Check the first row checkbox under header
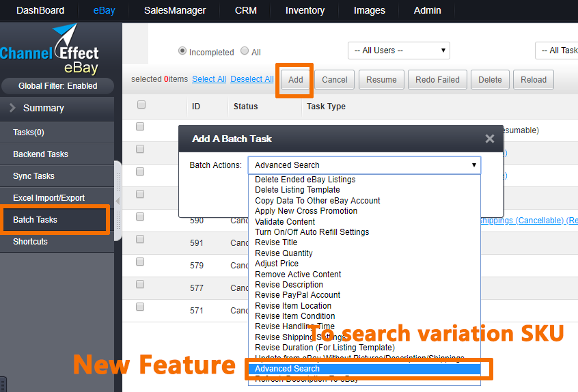The image size is (578, 392). click(140, 126)
